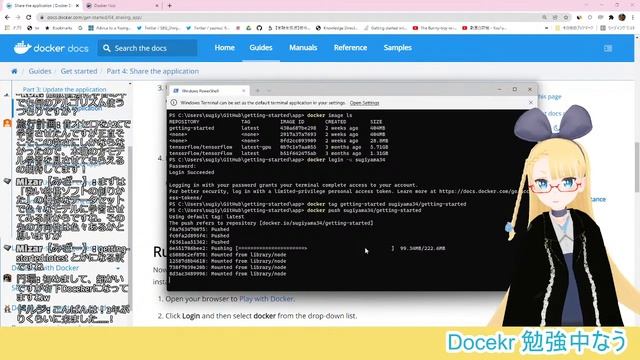Open the Getting started bookmark
This screenshot has width=640, height=360.
(385, 28)
